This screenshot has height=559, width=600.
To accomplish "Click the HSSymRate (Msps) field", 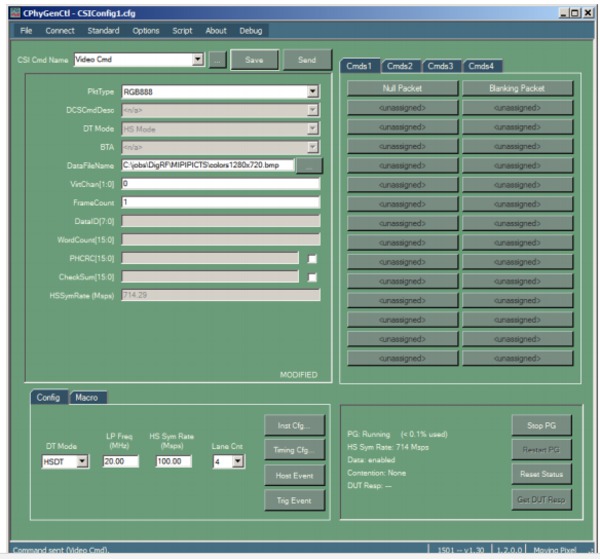I will 221,295.
